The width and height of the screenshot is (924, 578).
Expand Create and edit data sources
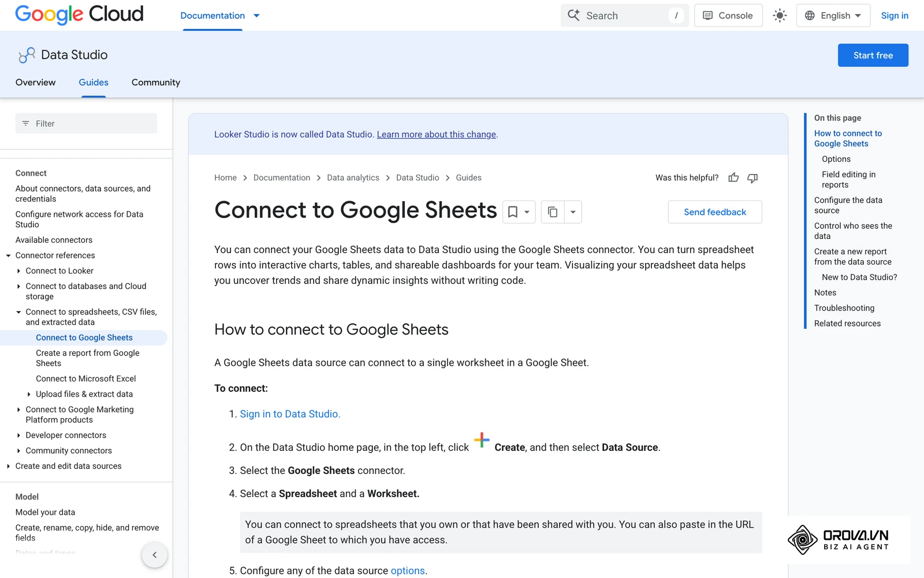(8, 466)
